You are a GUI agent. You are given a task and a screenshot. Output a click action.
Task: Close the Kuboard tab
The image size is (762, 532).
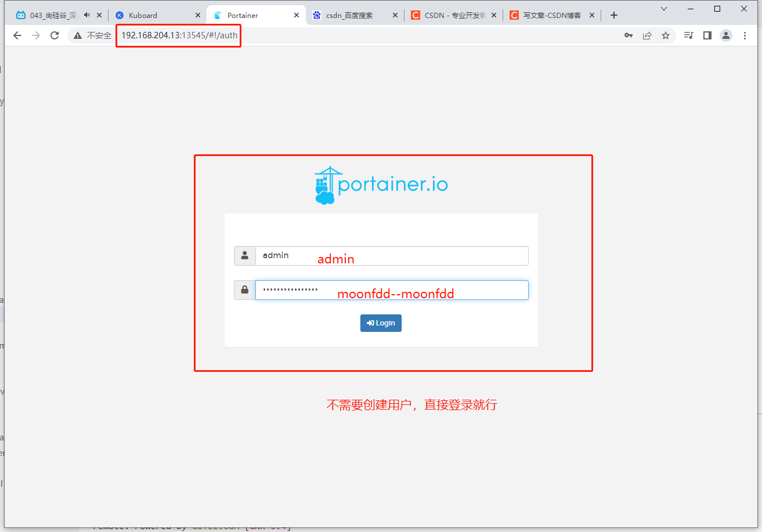click(198, 15)
